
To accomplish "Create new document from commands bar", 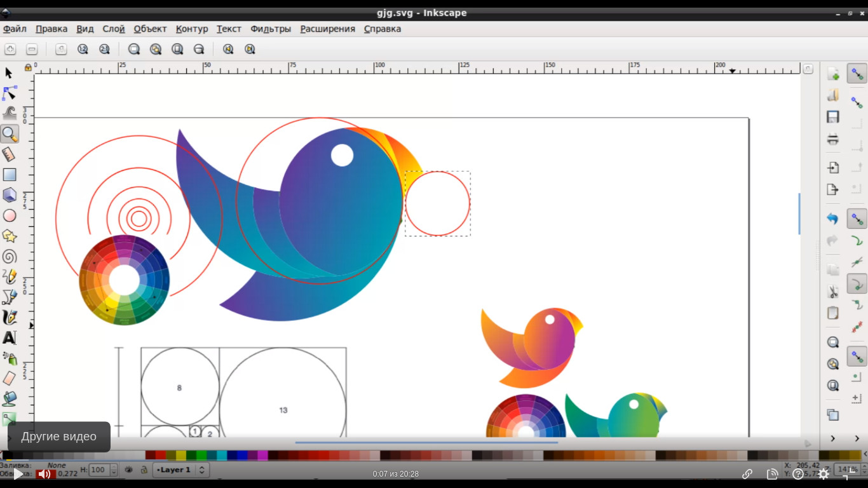I will click(x=833, y=74).
